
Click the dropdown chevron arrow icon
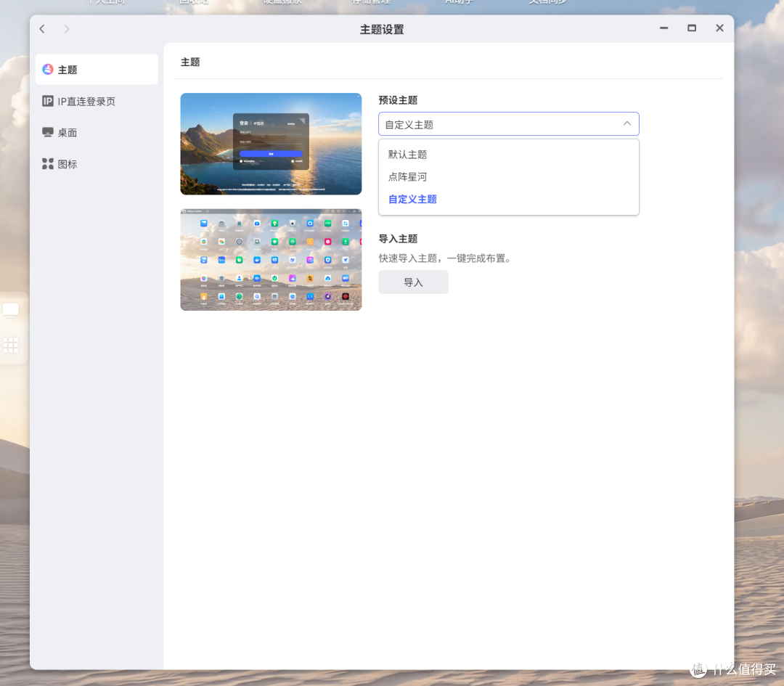627,123
